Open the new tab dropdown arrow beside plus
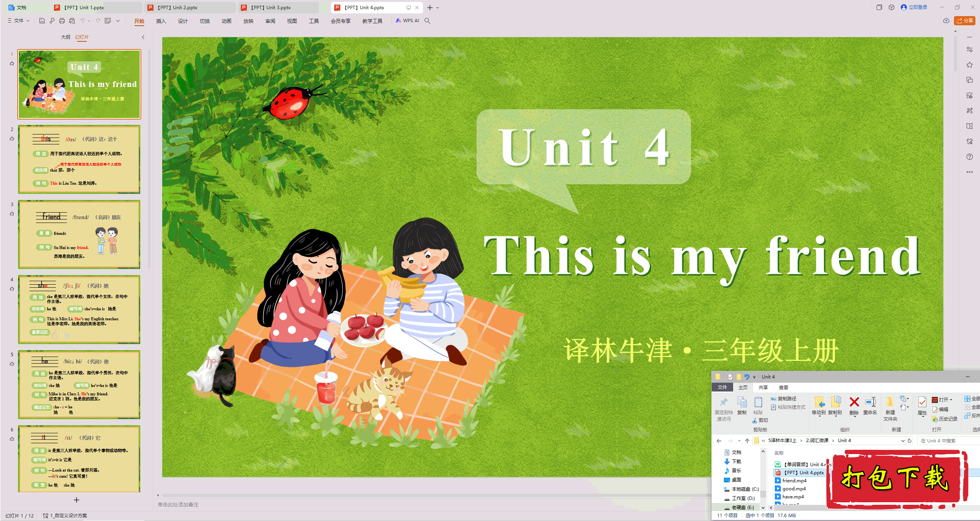Screen dimensions: 980x521 pos(438,8)
